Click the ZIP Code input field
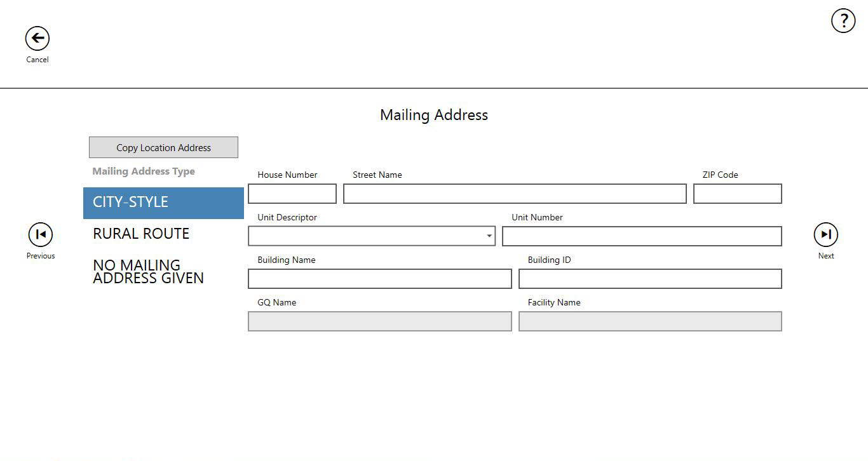The height and width of the screenshot is (461, 868). [737, 194]
